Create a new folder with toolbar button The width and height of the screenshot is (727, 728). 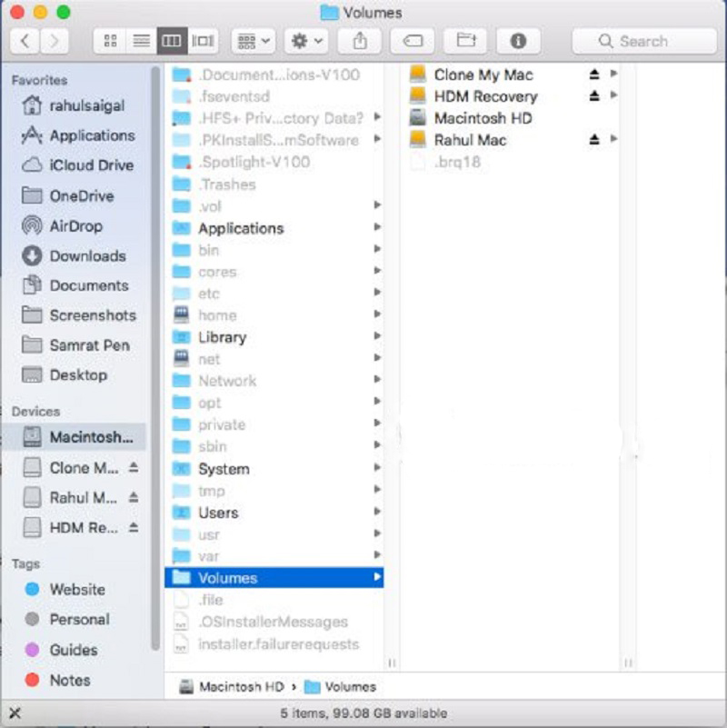point(465,41)
